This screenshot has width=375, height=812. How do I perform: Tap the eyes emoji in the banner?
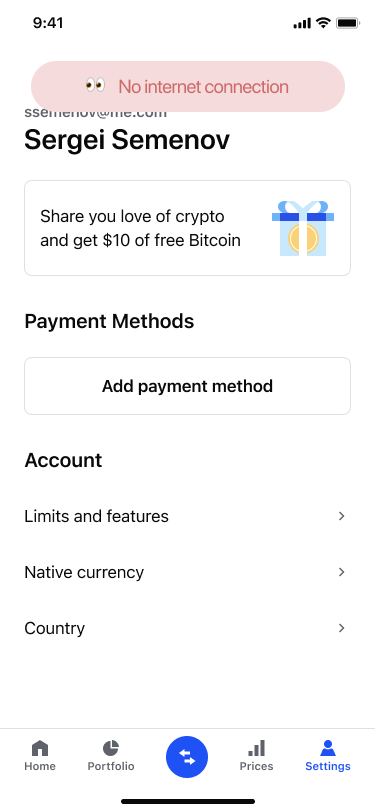click(95, 85)
